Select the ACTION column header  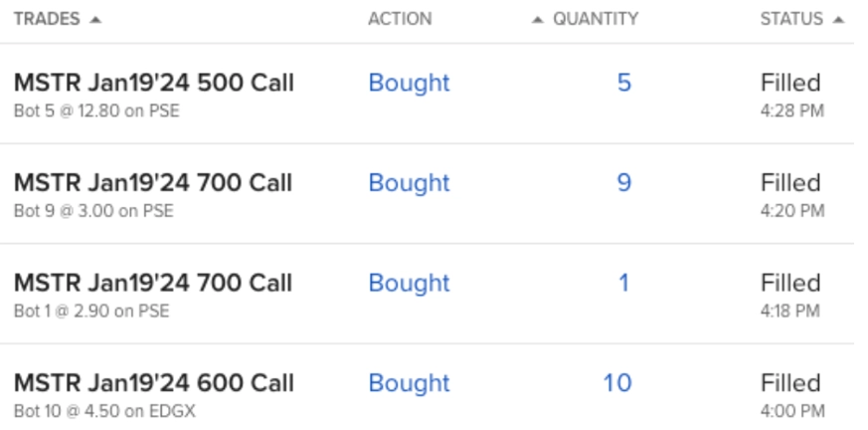click(x=400, y=19)
